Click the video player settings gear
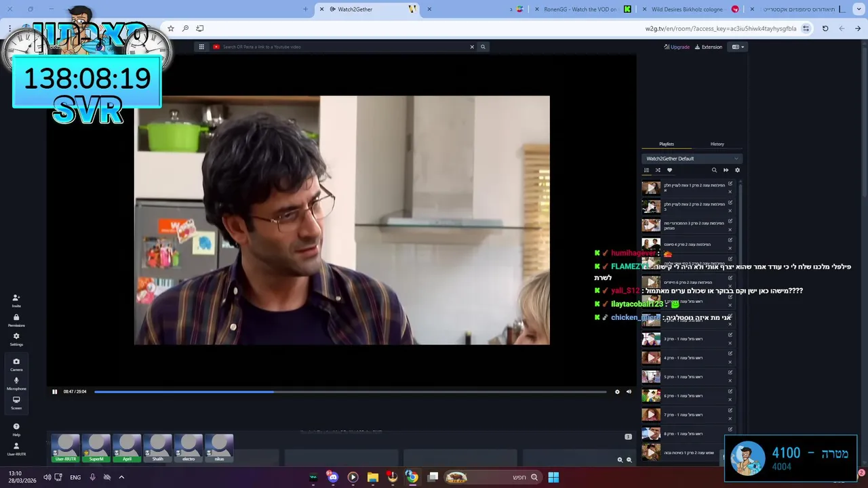 coord(617,392)
